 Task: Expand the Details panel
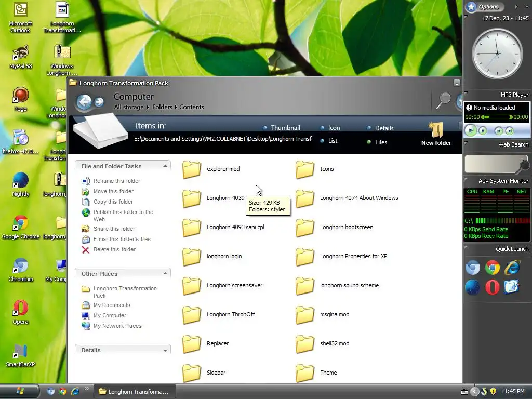[x=165, y=350]
